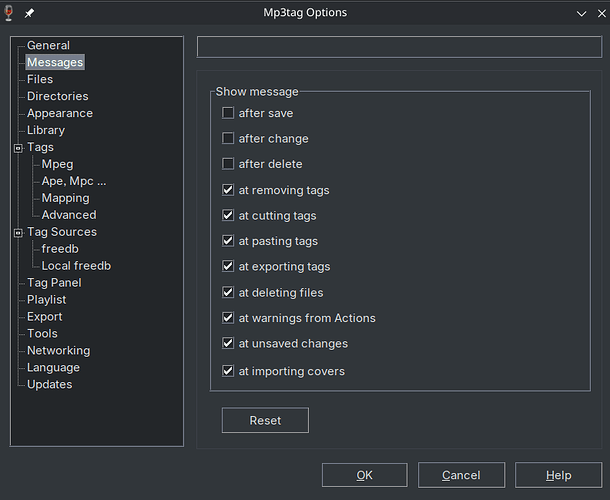Collapse the Tags tree node
Image resolution: width=610 pixels, height=500 pixels.
18,148
